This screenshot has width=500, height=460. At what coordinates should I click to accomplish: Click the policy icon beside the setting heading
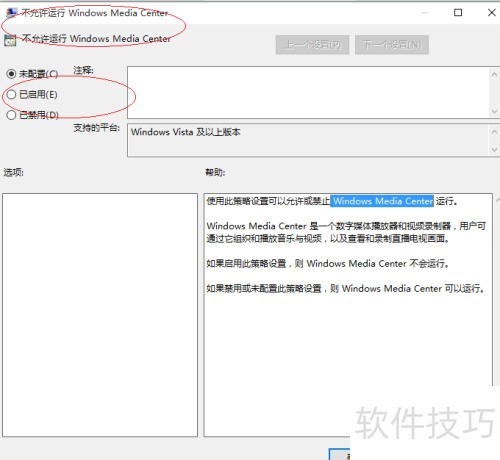[10, 40]
